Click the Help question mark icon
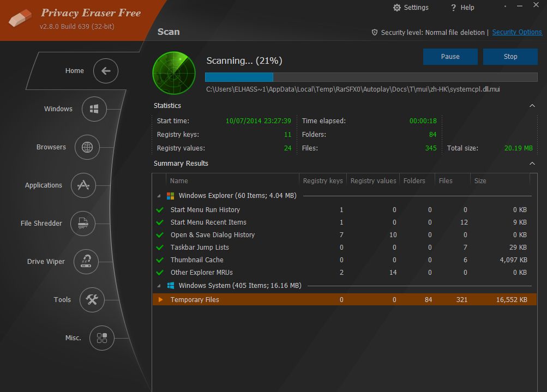Image resolution: width=547 pixels, height=392 pixels. (454, 8)
